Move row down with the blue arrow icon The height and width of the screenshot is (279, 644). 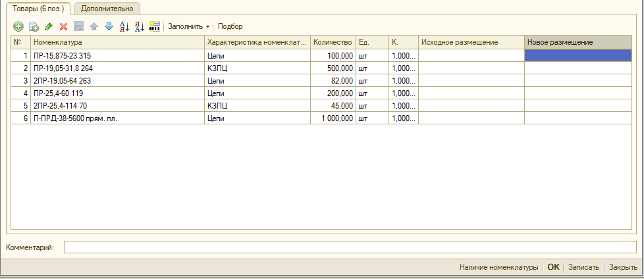[109, 27]
